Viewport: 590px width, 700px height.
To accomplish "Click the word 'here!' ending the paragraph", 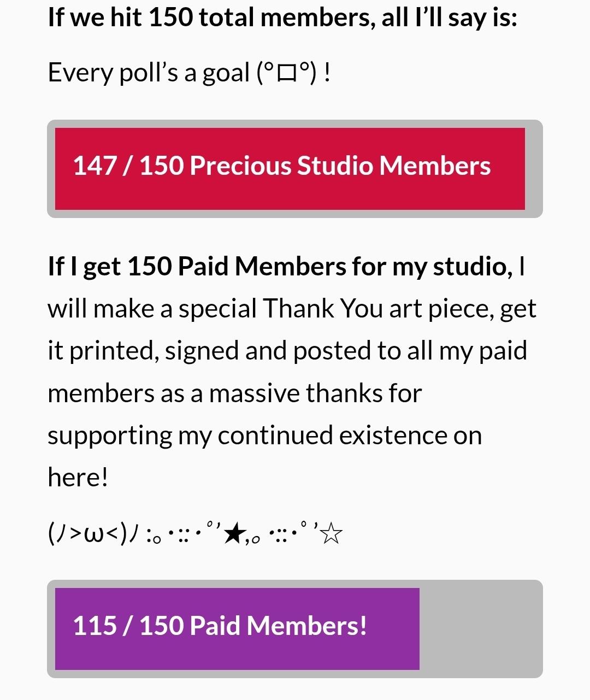I will (x=78, y=477).
